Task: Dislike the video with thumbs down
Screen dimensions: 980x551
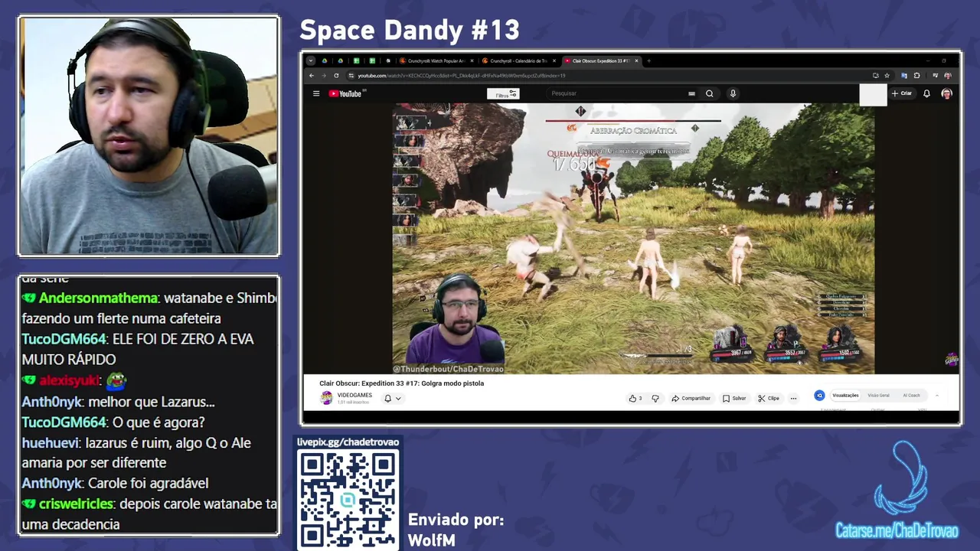Action: click(x=655, y=398)
